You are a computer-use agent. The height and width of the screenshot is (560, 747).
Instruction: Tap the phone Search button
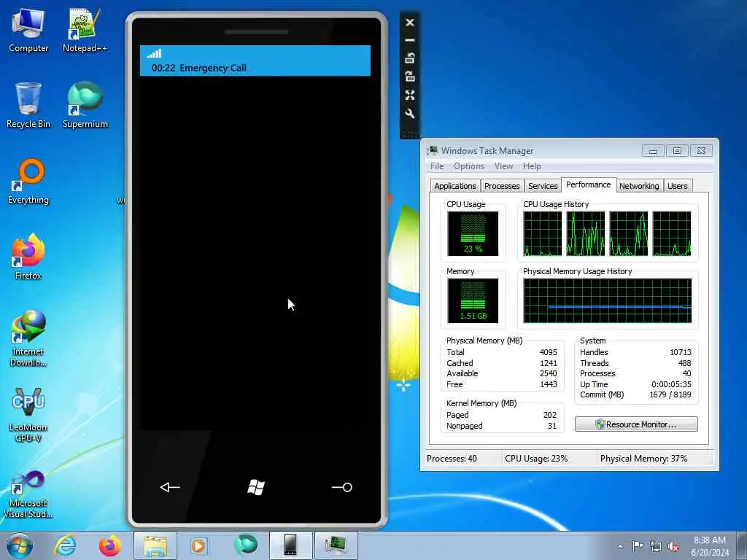(x=341, y=487)
